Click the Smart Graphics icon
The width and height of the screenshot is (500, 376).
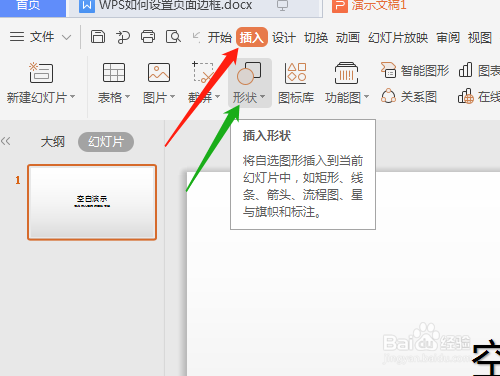pyautogui.click(x=388, y=70)
